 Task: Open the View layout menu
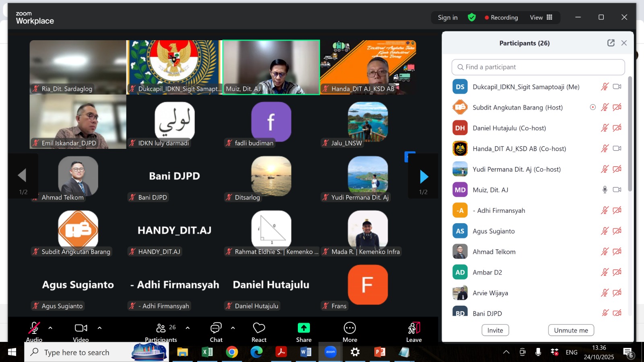[541, 17]
